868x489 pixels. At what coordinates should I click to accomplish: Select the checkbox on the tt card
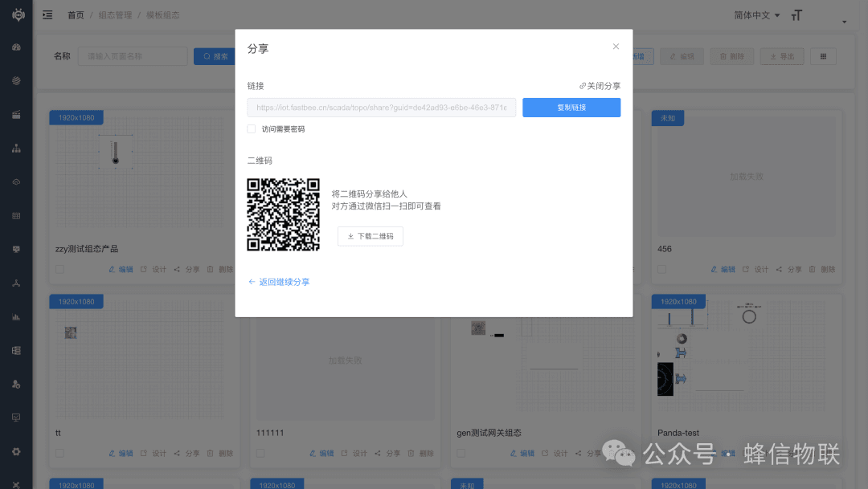(59, 454)
